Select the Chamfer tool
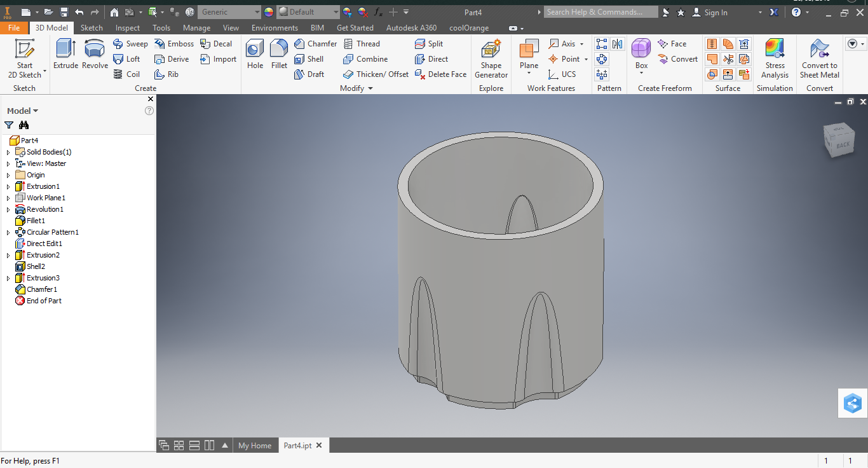Screen dimensions: 868x468 point(316,43)
